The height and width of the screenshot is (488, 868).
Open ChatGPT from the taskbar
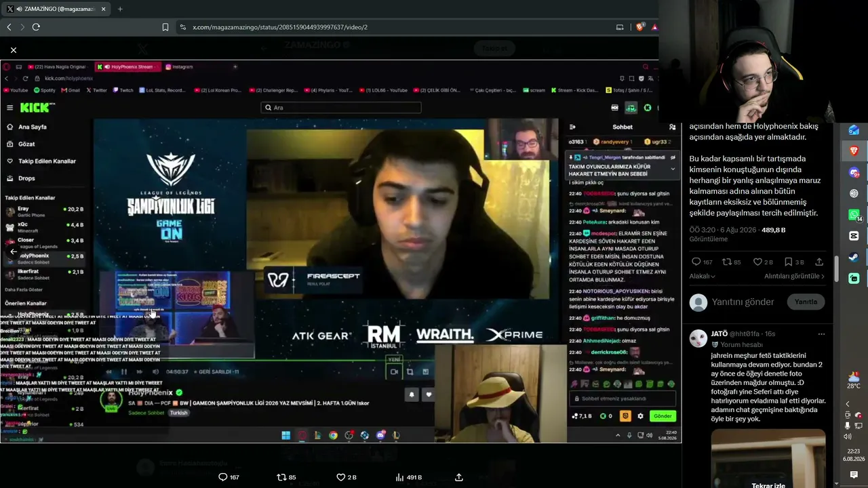(854, 193)
